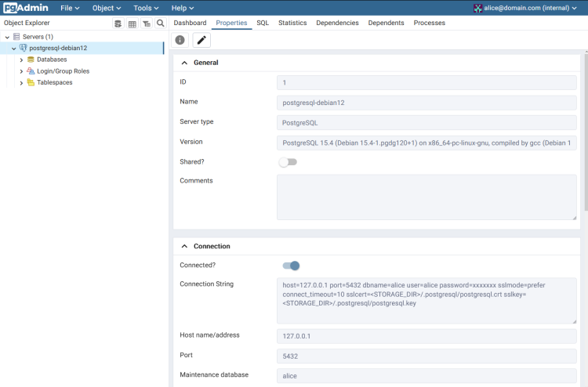Click the postgresql-debian12 elephant icon
This screenshot has height=387, width=588.
[x=24, y=48]
